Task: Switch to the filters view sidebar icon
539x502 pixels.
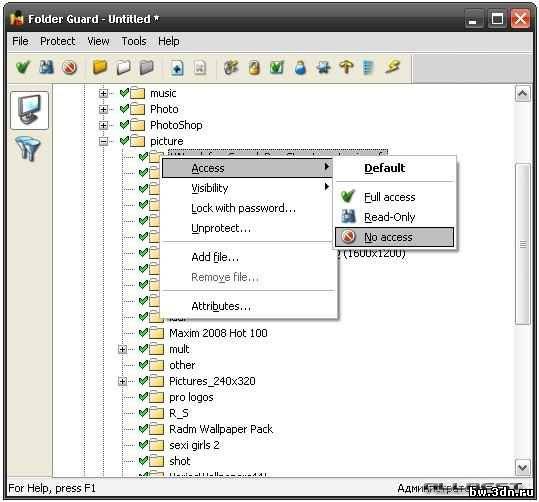Action: point(29,149)
